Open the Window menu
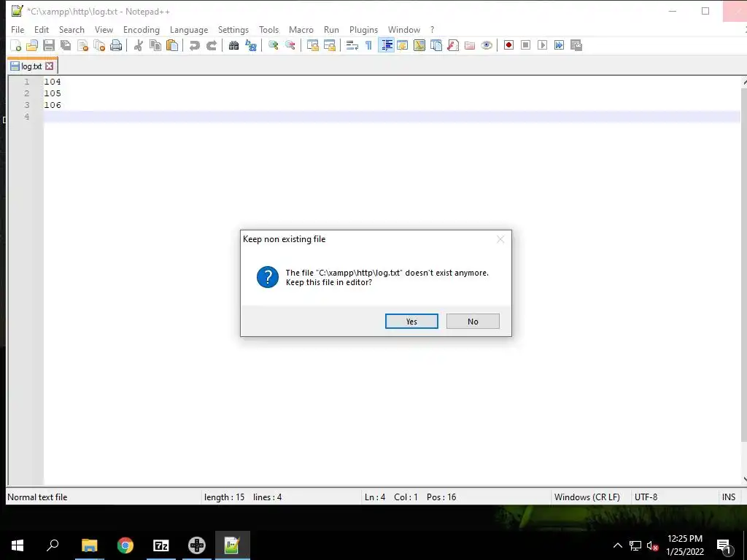The height and width of the screenshot is (560, 747). [x=404, y=29]
